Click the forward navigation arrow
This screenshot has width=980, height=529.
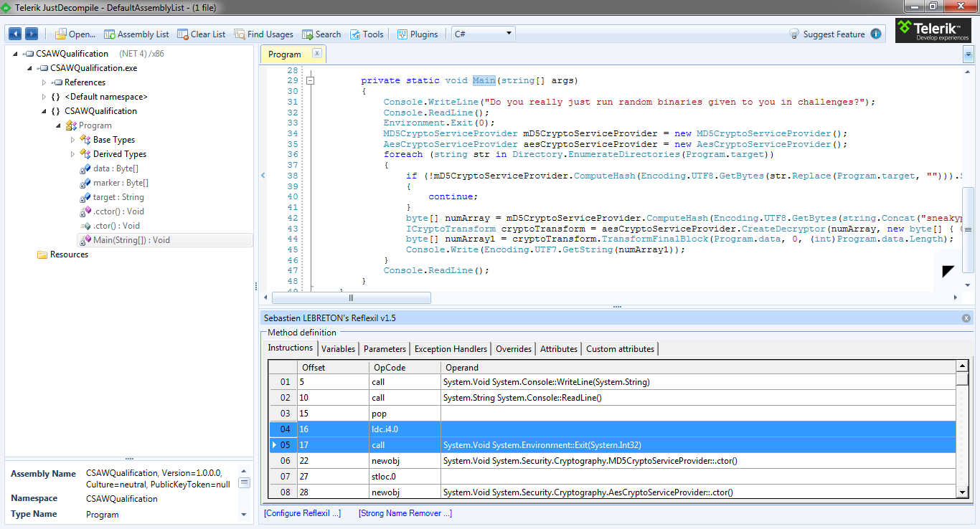pos(32,34)
